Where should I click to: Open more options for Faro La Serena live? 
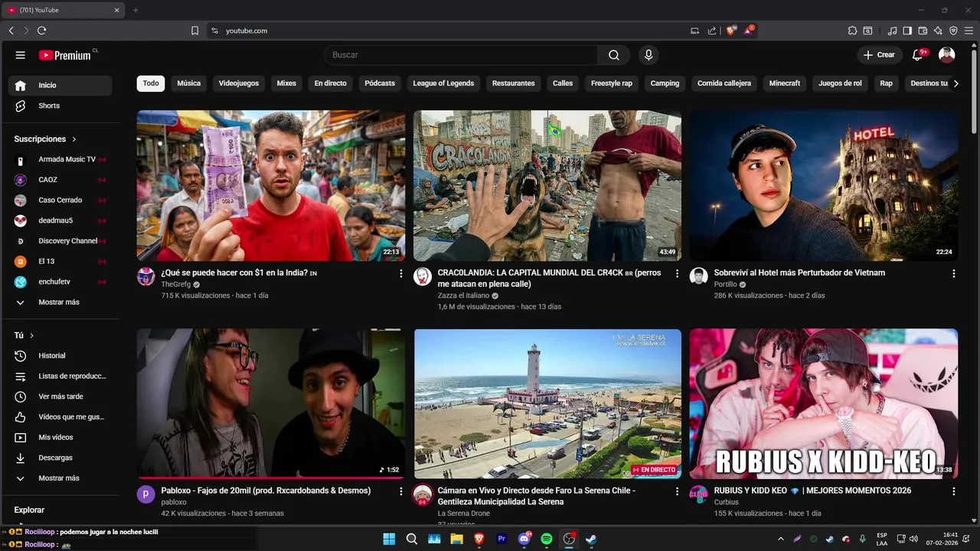pyautogui.click(x=677, y=491)
